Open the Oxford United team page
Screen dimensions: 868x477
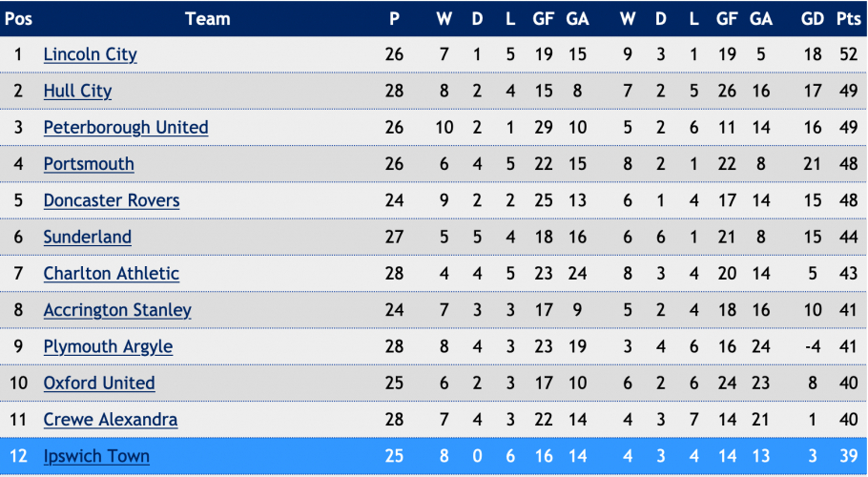(x=99, y=383)
